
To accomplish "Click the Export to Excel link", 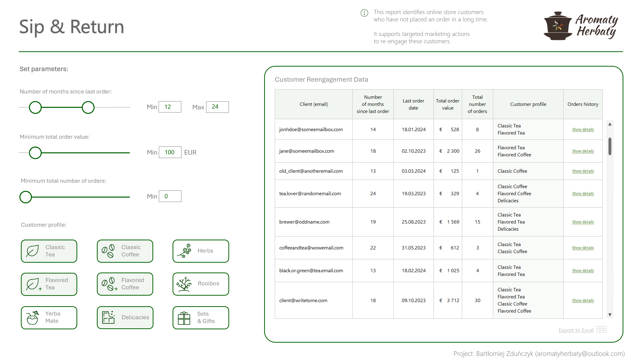I will (576, 330).
